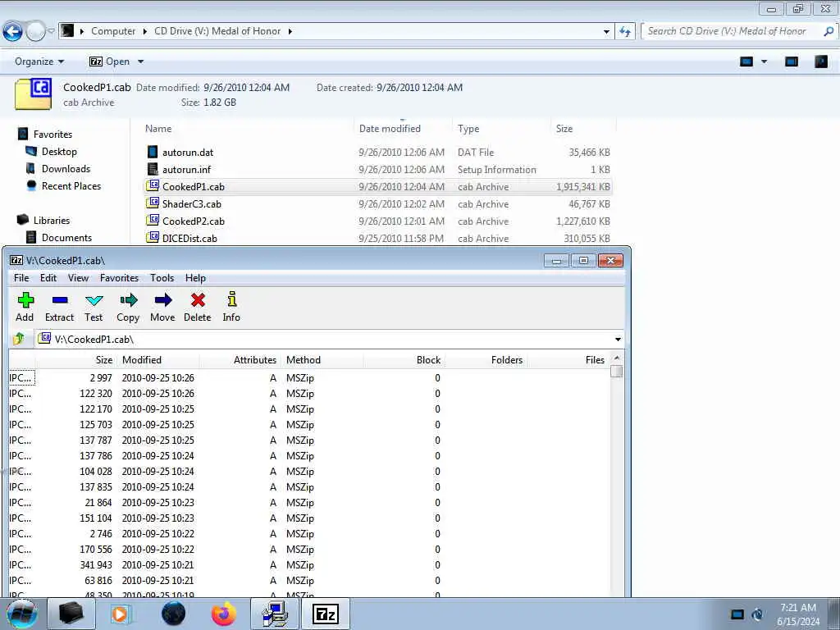Click the Extract toolbar button
Image resolution: width=840 pixels, height=630 pixels.
coord(59,307)
